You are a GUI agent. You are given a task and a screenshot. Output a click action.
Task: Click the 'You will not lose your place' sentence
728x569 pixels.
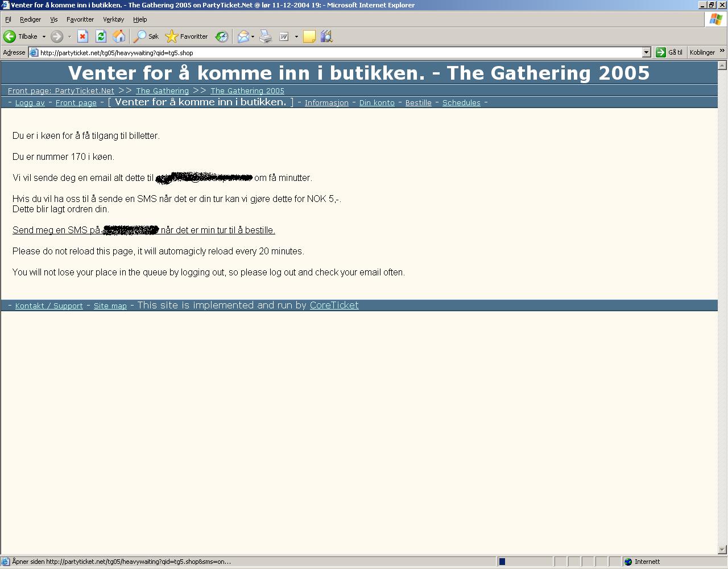[x=209, y=272]
